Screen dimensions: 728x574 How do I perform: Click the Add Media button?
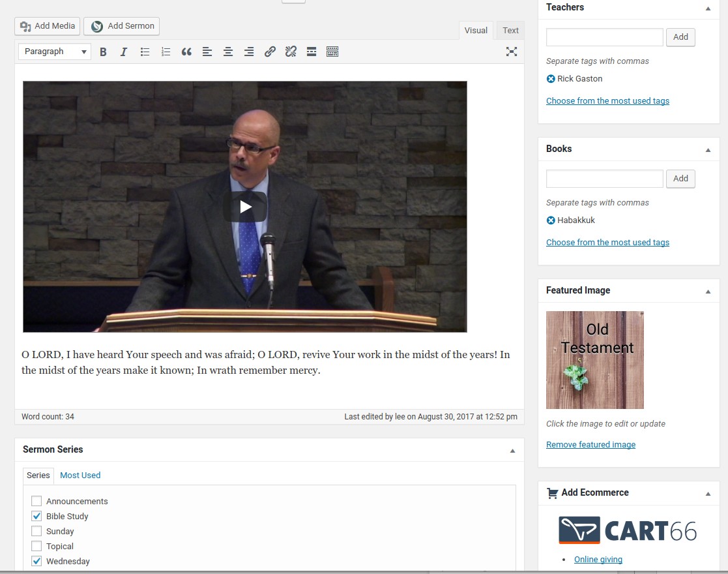(x=48, y=26)
